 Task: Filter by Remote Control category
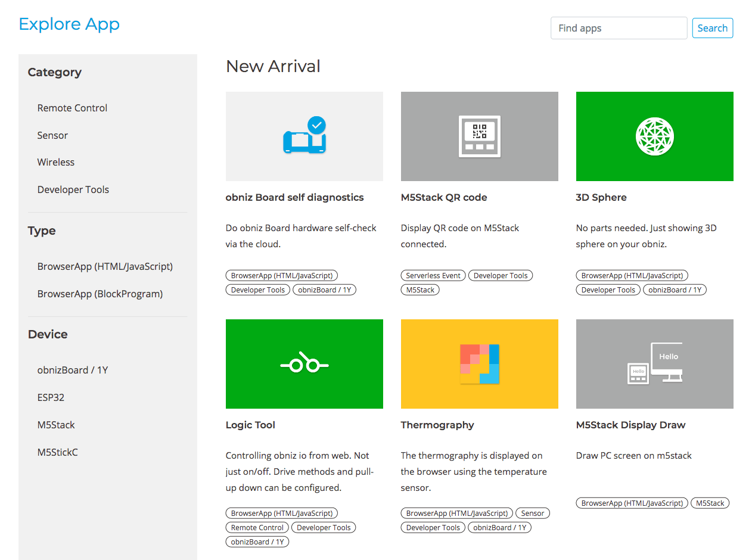pos(72,108)
